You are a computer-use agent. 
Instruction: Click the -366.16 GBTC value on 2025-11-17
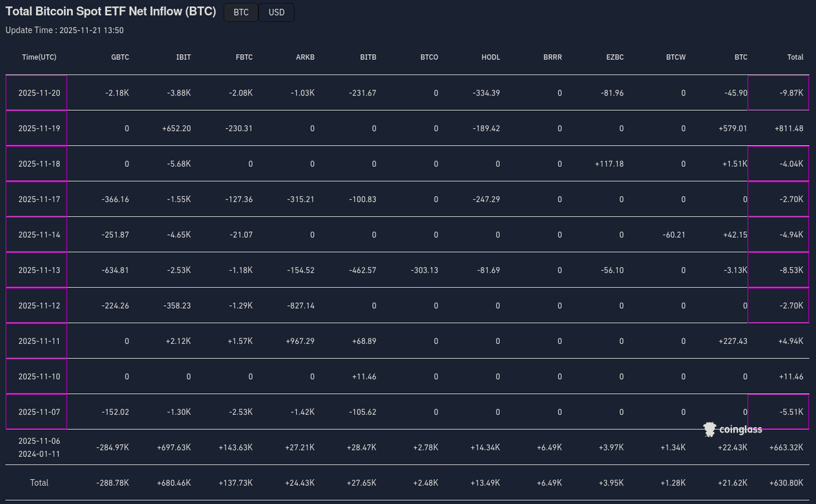coord(115,199)
